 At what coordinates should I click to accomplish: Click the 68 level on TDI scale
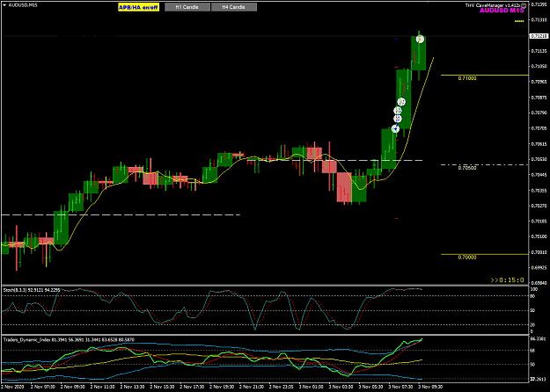(532, 350)
